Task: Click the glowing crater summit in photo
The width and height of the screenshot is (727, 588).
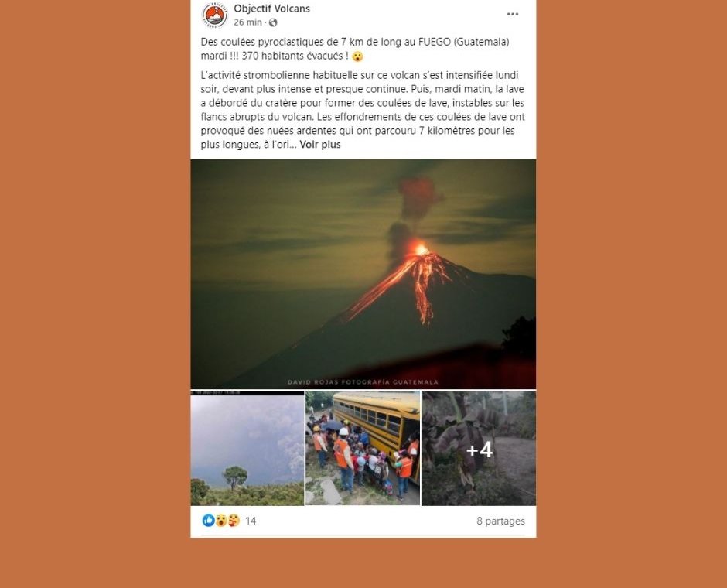Action: coord(422,250)
